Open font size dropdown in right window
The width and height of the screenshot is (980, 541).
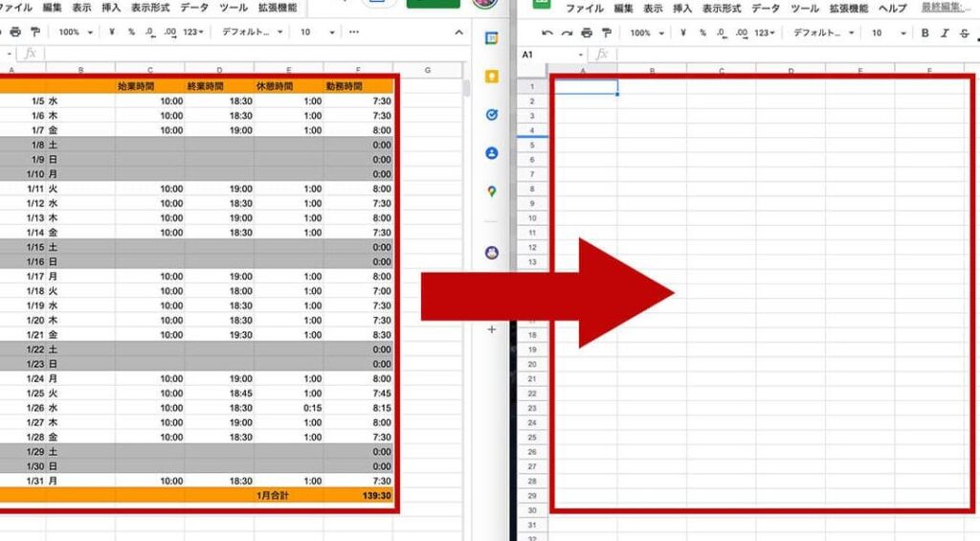882,33
